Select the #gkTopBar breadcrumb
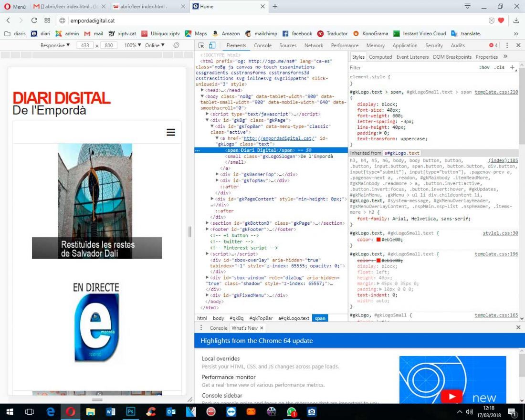The width and height of the screenshot is (525, 420). (x=261, y=318)
